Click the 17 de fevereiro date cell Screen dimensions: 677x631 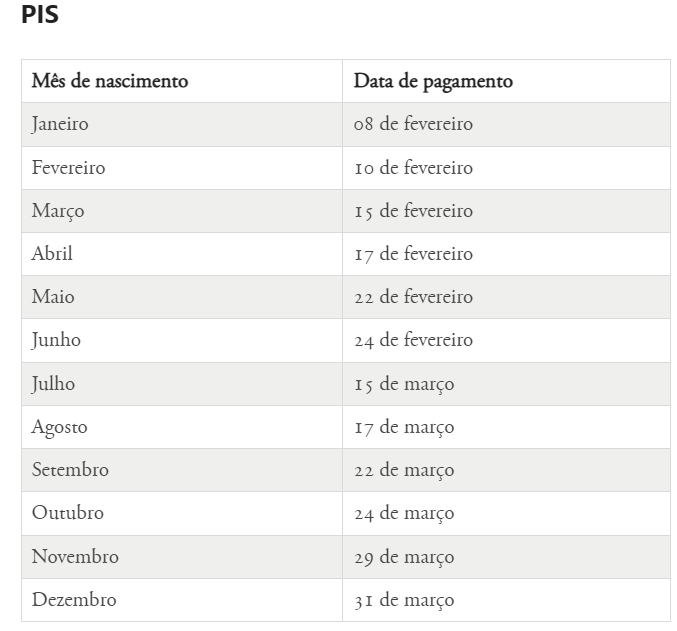(x=506, y=254)
